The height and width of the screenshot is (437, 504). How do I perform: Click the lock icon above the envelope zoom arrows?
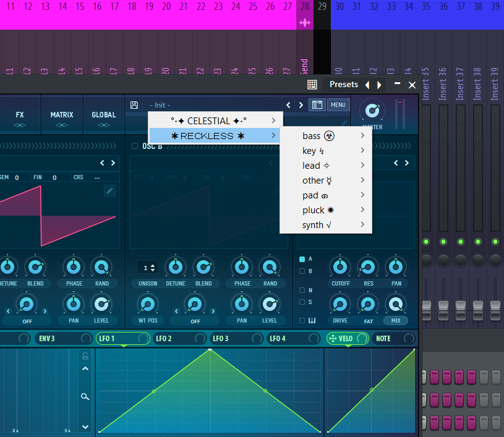[85, 356]
